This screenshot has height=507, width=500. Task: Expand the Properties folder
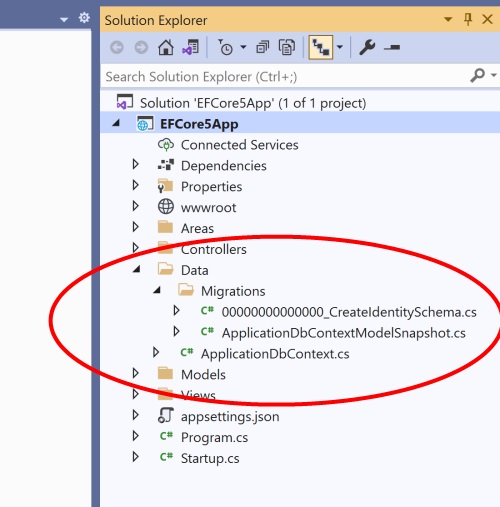(135, 185)
